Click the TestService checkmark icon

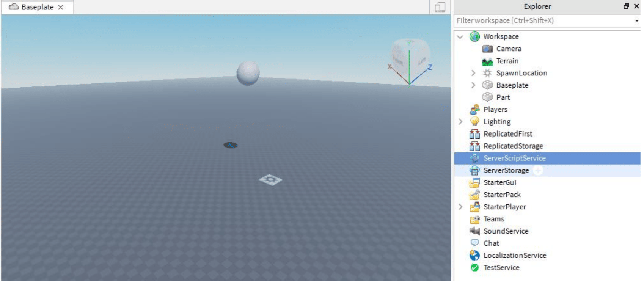click(474, 268)
